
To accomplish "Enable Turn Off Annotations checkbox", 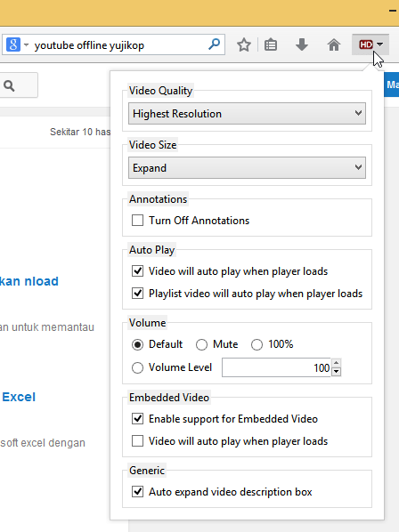I will 137,221.
